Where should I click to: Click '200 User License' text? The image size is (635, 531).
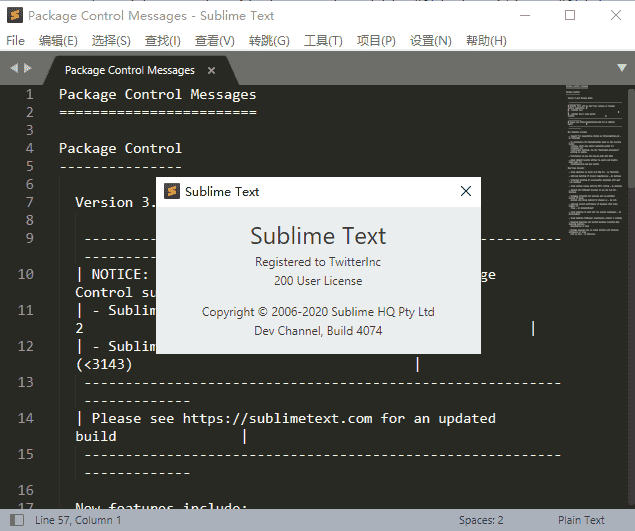click(318, 281)
